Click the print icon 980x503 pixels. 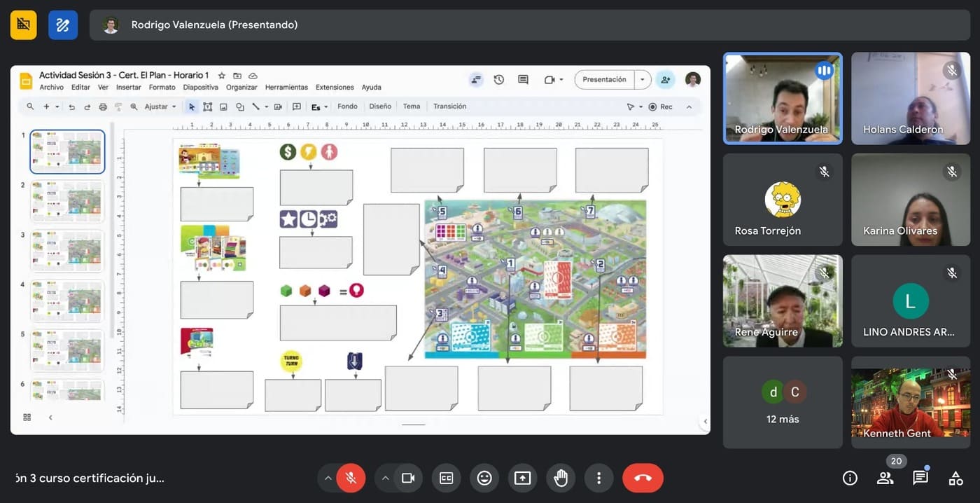coord(103,106)
